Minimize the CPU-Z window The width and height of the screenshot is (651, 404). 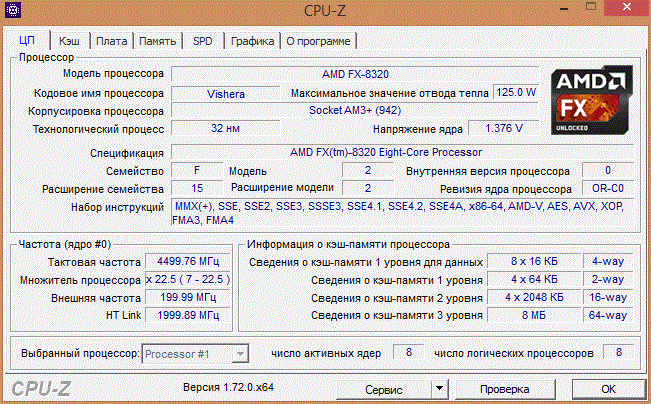564,7
